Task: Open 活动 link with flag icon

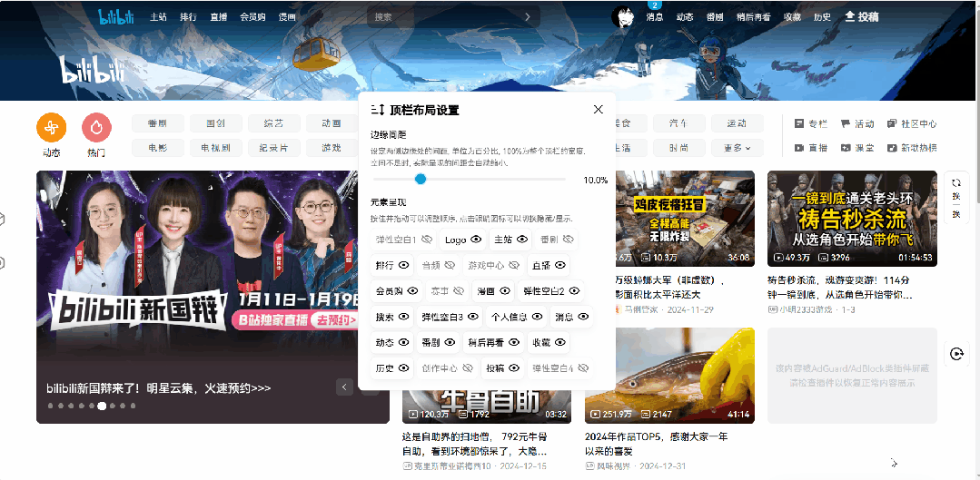Action: tap(856, 123)
